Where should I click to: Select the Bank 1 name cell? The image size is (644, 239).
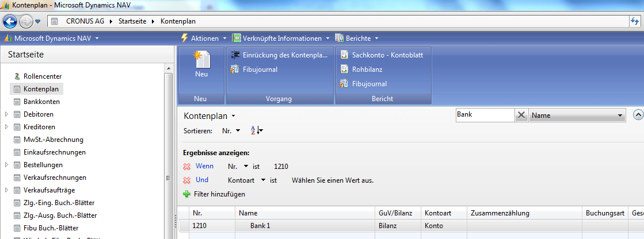click(x=305, y=226)
